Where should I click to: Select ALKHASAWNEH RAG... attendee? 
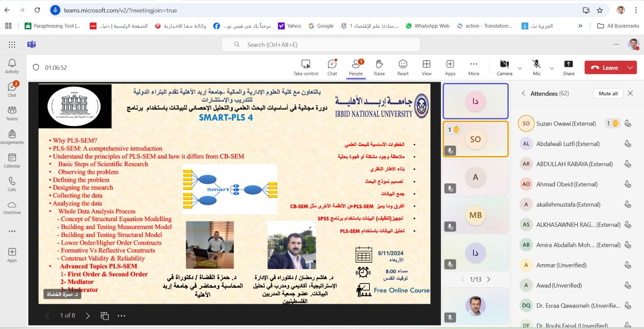coord(575,224)
